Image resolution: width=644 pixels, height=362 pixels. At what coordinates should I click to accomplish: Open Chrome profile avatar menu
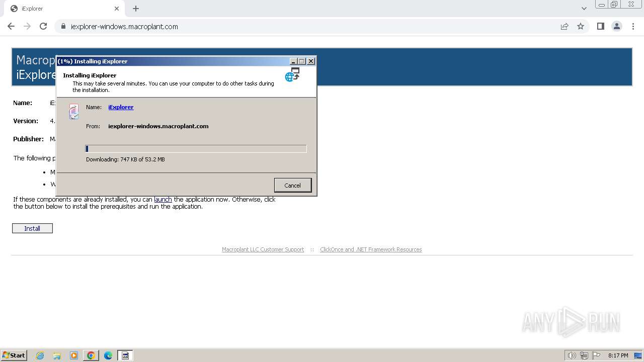(617, 26)
